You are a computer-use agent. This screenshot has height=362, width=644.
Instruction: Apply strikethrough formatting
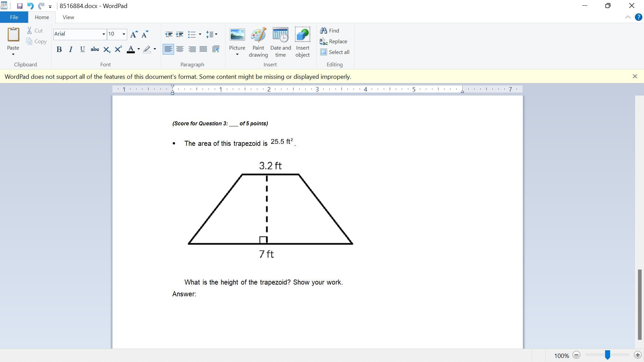click(x=95, y=49)
